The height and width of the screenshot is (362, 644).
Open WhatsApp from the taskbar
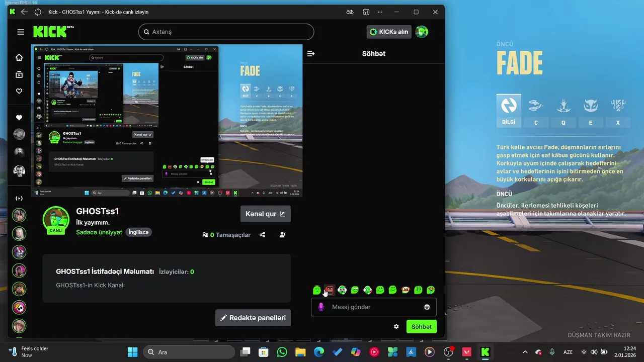tap(282, 352)
